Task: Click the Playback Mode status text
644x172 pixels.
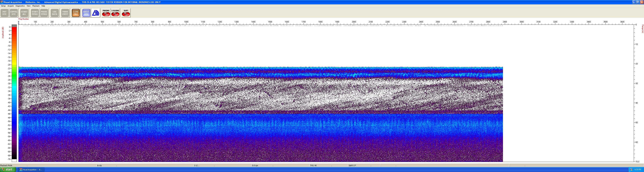Action: 6,165
